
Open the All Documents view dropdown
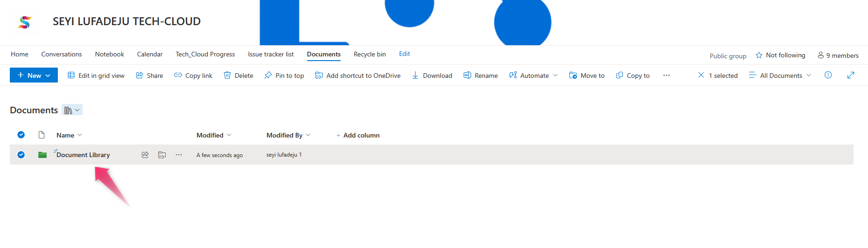780,76
